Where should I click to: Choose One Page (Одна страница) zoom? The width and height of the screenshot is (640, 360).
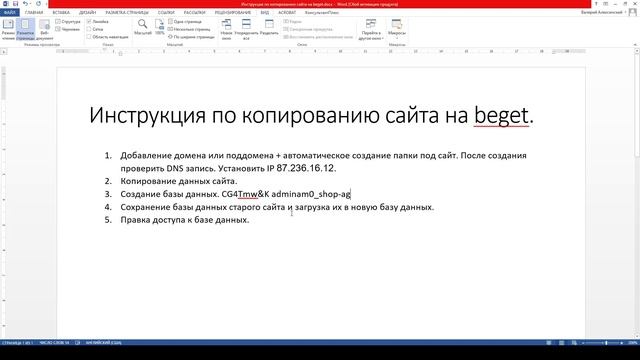click(185, 22)
